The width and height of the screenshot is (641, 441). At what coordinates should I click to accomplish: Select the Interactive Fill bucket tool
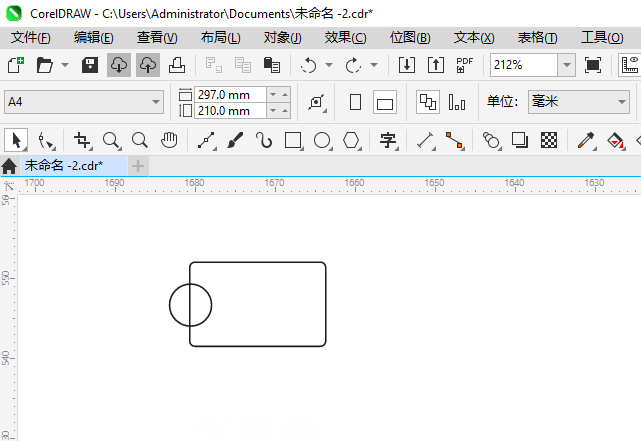coord(616,141)
